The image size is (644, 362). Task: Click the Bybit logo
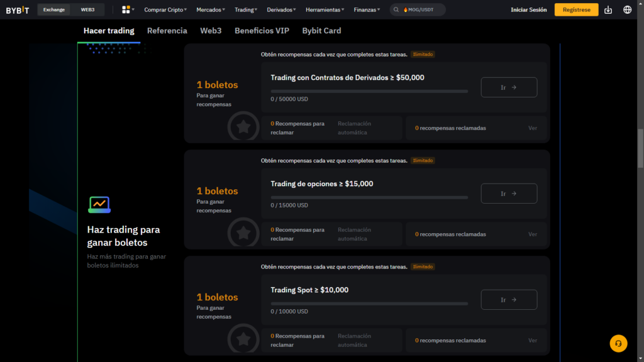(x=17, y=10)
